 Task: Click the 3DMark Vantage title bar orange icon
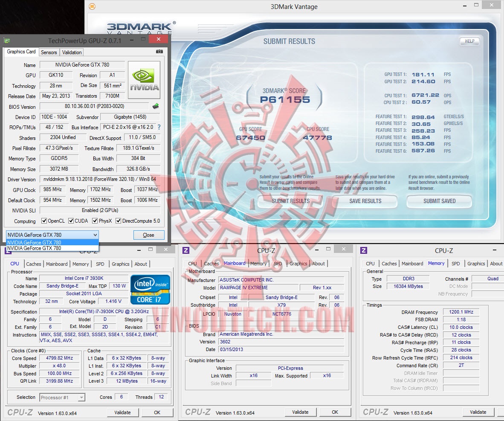point(92,6)
